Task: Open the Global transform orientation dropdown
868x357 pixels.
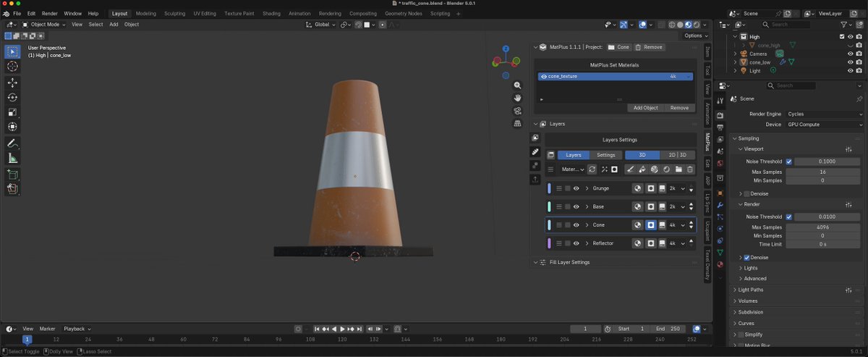Action: [322, 25]
